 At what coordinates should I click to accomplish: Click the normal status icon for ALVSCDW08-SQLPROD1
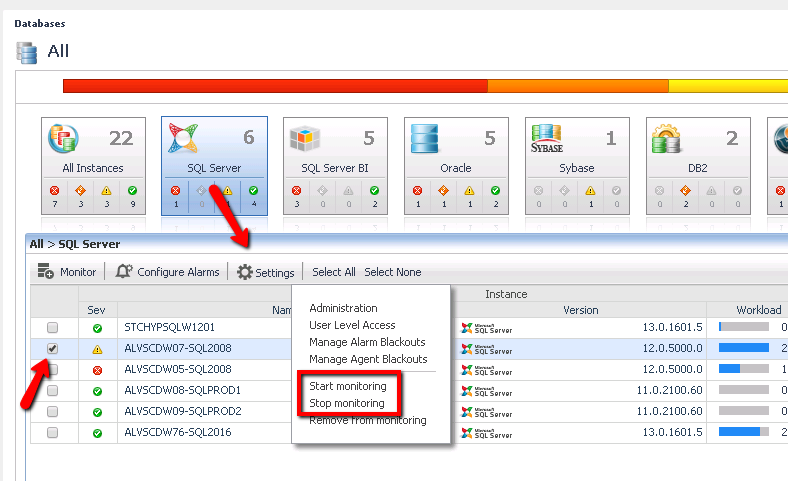(97, 391)
